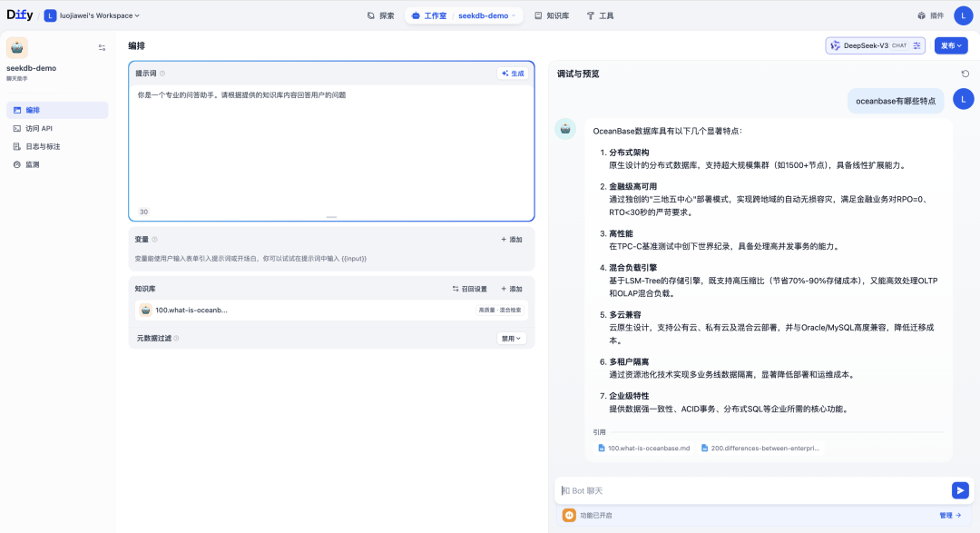Select 工具 in the top navigation
980x533 pixels.
click(606, 14)
